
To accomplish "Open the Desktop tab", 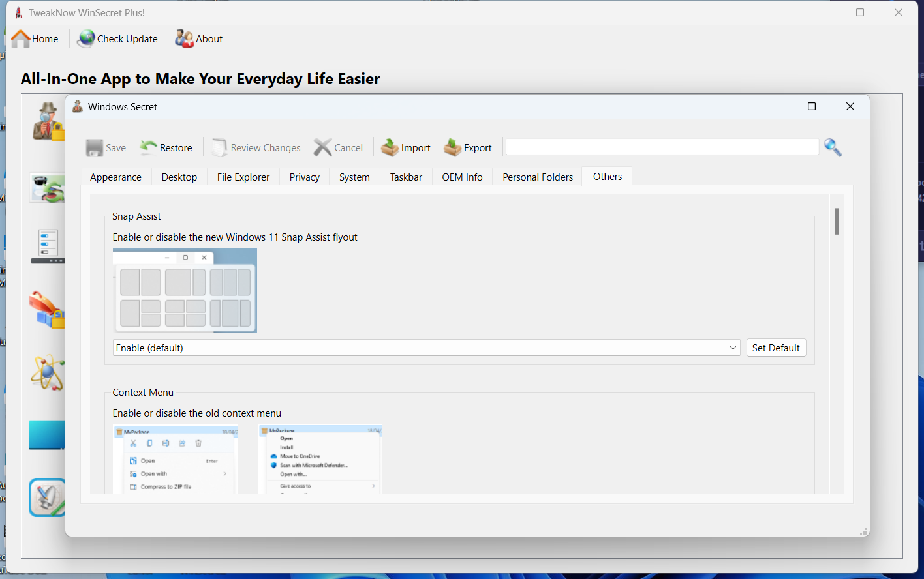I will [179, 177].
